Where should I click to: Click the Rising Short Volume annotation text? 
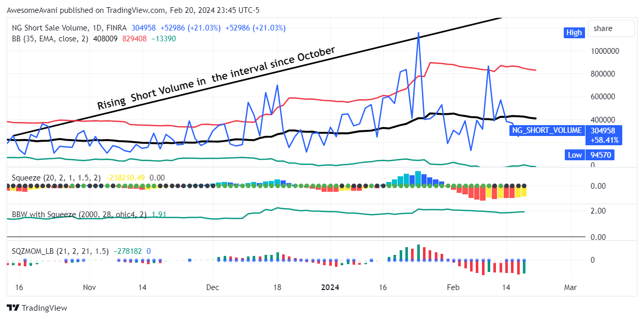216,78
